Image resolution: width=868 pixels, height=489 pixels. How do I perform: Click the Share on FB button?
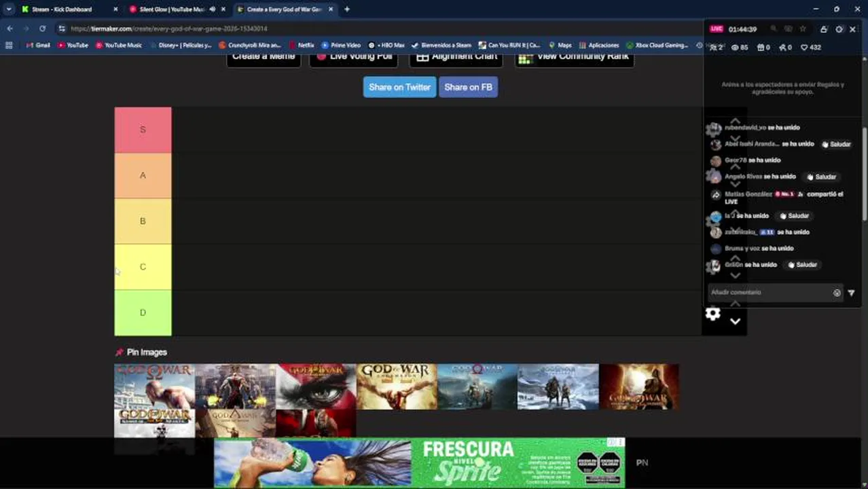pos(468,87)
